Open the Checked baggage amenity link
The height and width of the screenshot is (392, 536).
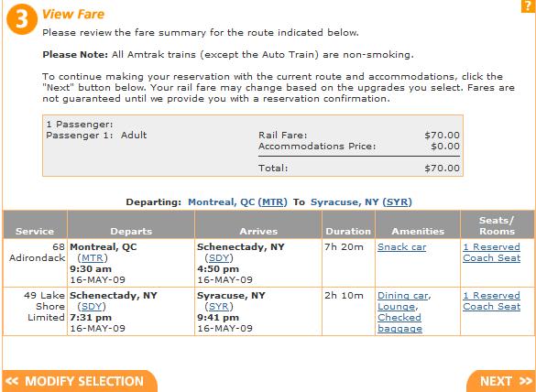click(399, 322)
